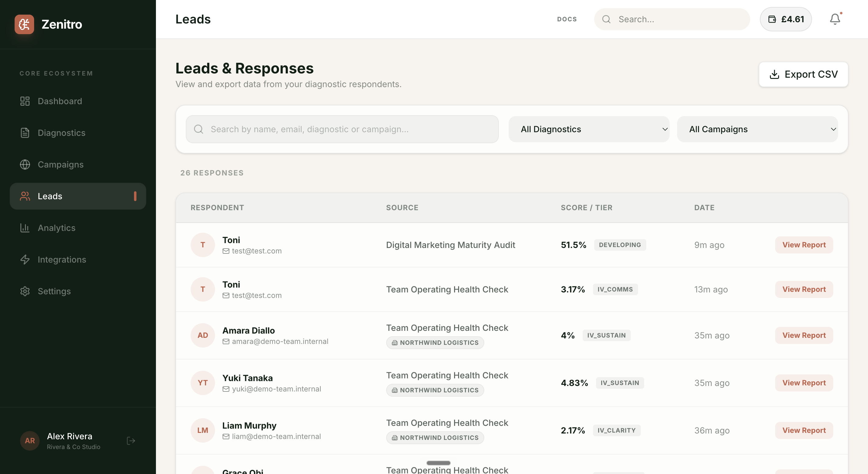Image resolution: width=868 pixels, height=474 pixels.
Task: Click the envelope icon next to liam@demo-team.internal
Action: [x=226, y=437]
